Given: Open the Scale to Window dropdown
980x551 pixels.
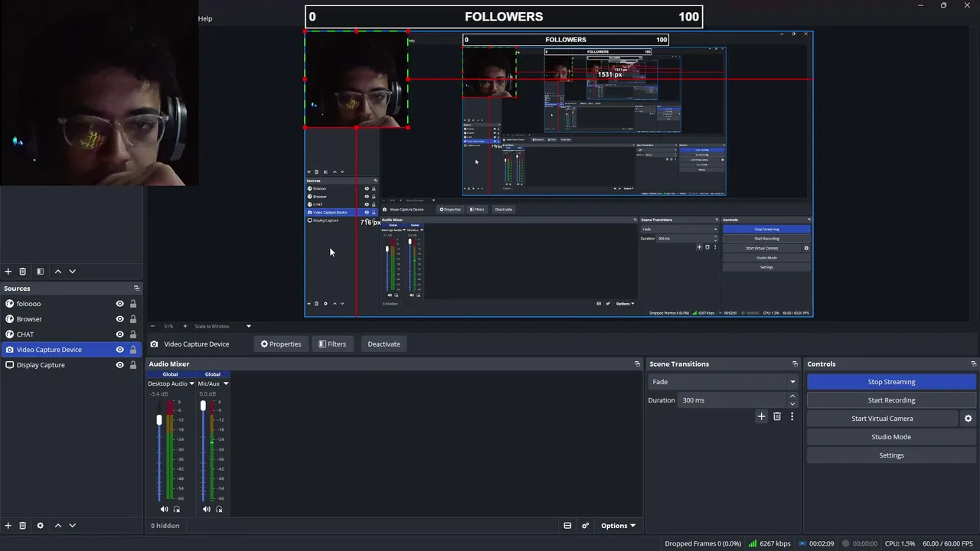Looking at the screenshot, I should click(223, 326).
